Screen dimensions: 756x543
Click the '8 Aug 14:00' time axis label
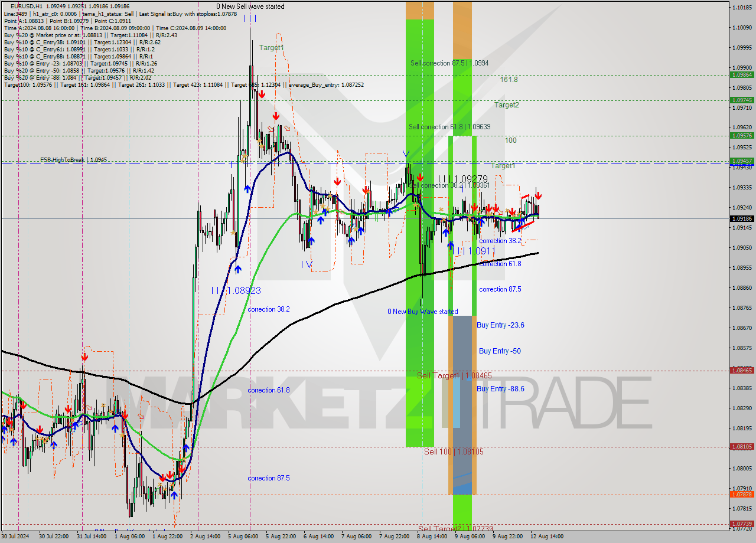[432, 537]
